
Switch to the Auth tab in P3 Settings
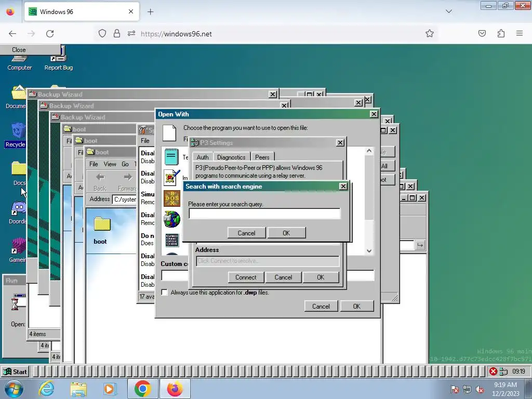[203, 157]
